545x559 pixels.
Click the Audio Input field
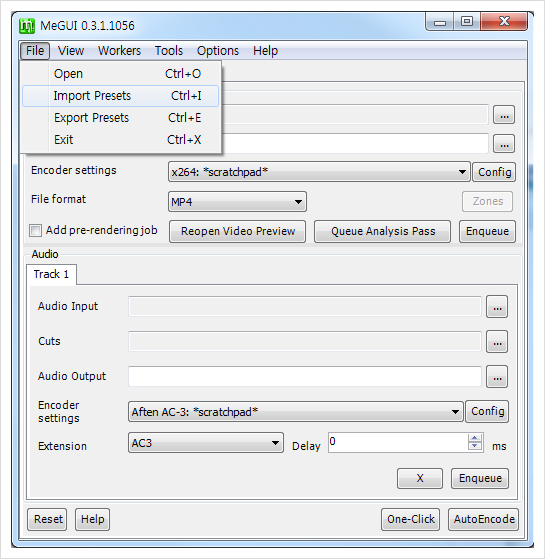(x=305, y=306)
